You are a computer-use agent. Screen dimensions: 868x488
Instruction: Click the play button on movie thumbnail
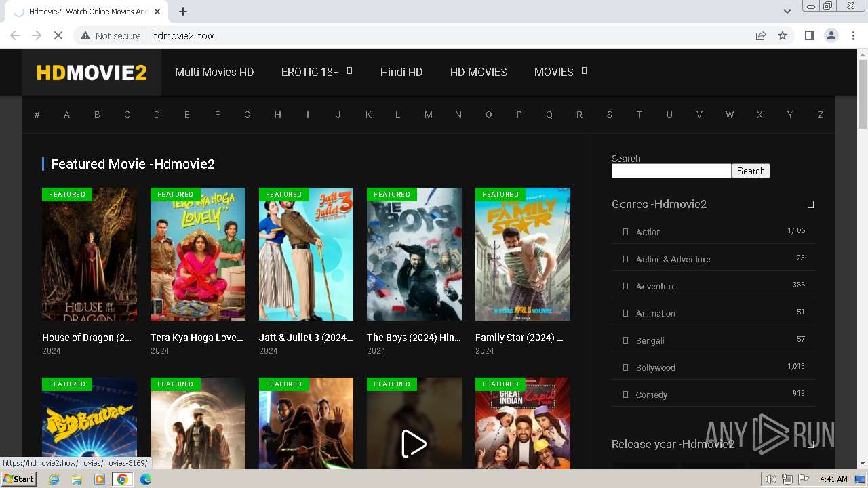tap(414, 444)
